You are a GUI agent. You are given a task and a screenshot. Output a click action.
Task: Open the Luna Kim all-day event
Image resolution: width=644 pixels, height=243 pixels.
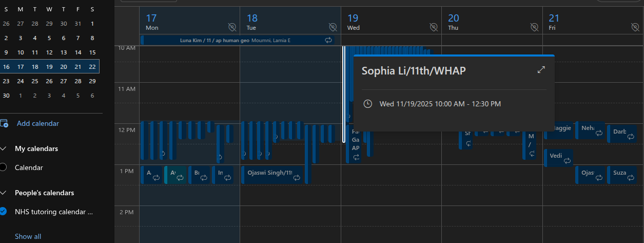pos(231,40)
